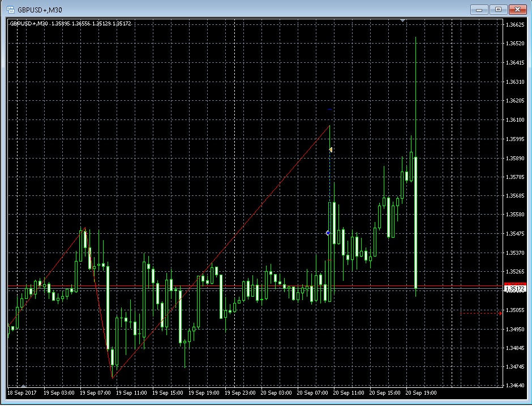Click the chart header OHLC info text
This screenshot has height=406, width=532.
pos(71,24)
